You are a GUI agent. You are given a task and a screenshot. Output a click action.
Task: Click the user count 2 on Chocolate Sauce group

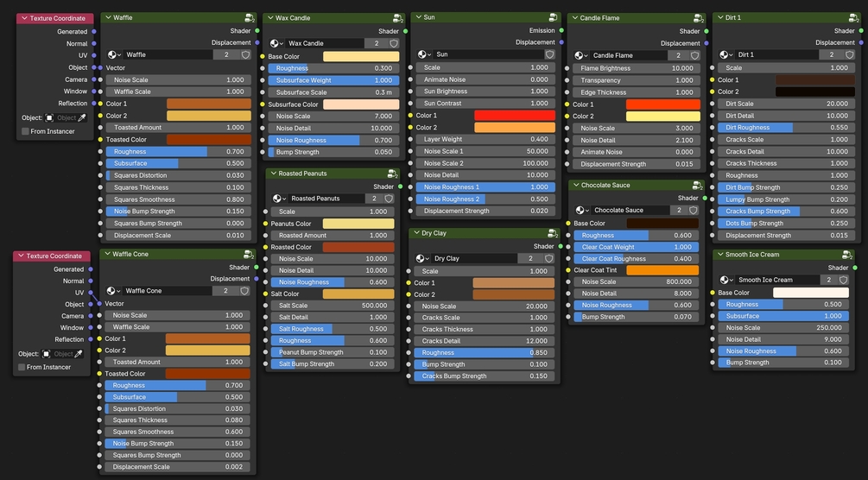pos(679,211)
